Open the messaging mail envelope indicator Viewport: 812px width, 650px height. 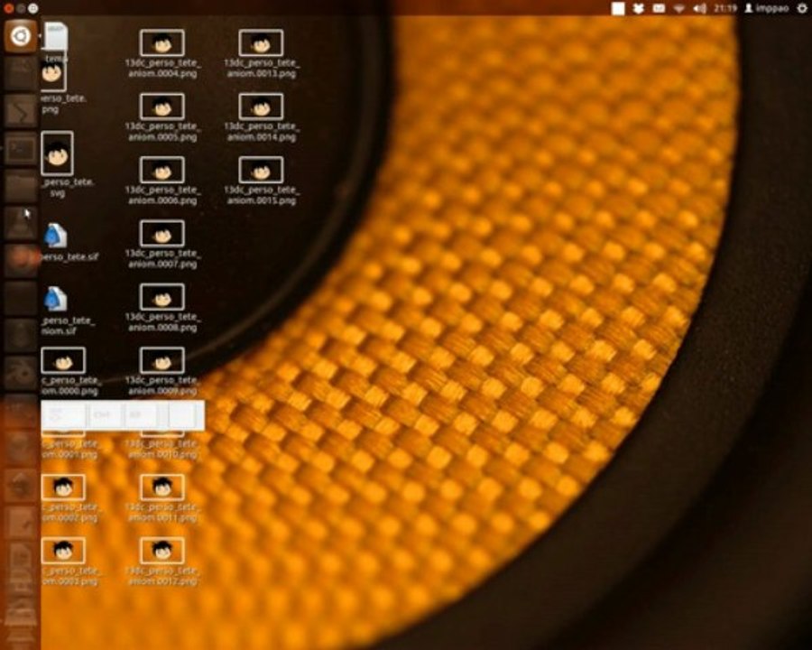658,8
